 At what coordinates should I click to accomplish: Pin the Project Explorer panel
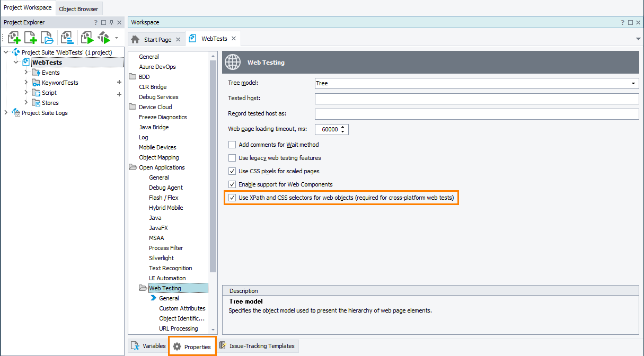[112, 22]
